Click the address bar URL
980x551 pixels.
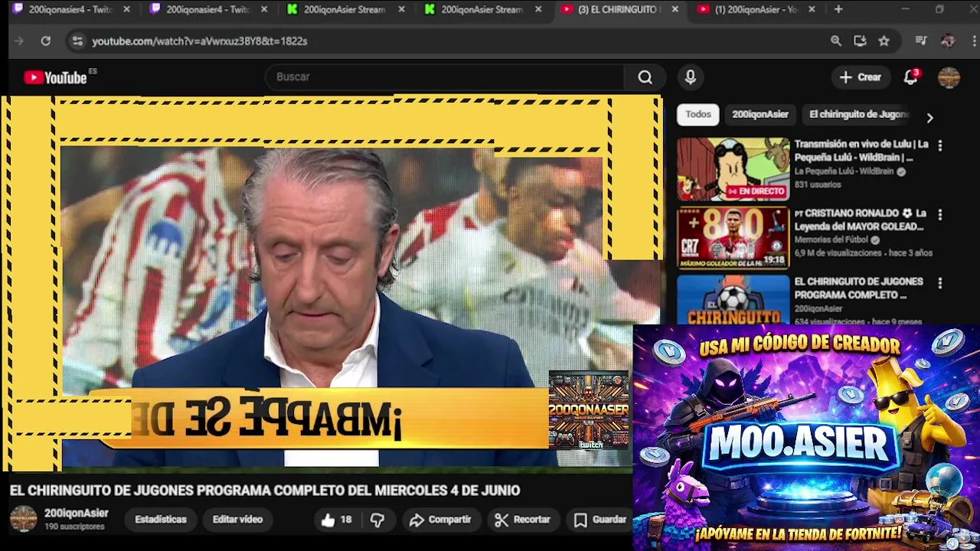point(200,41)
